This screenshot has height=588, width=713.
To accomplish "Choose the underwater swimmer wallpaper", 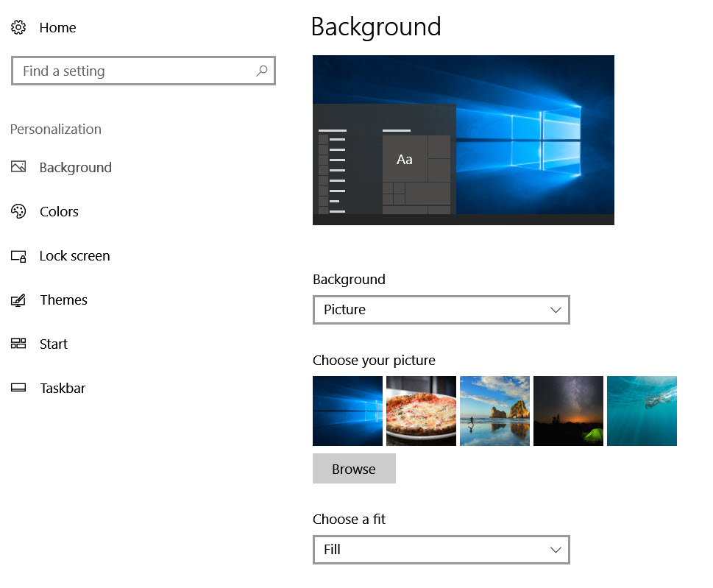I will [x=642, y=411].
